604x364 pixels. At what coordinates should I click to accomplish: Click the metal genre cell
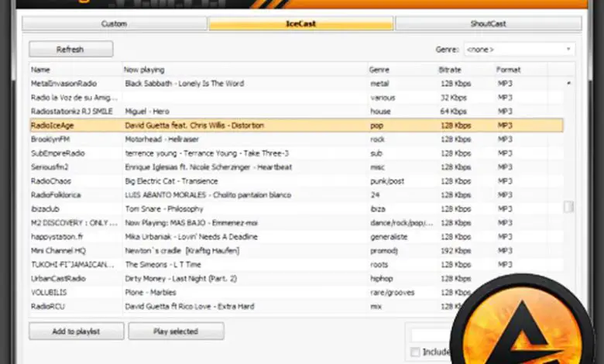click(x=379, y=84)
